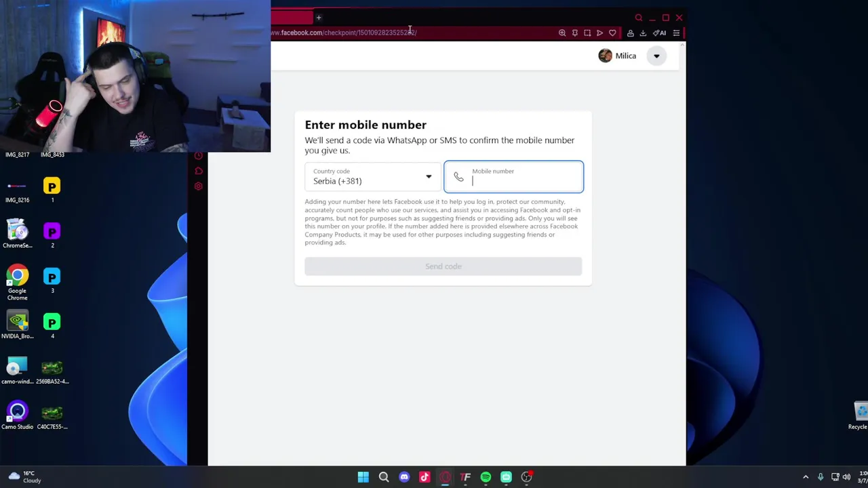Viewport: 868px width, 488px height.
Task: Click the Milica profile name
Action: (626, 56)
